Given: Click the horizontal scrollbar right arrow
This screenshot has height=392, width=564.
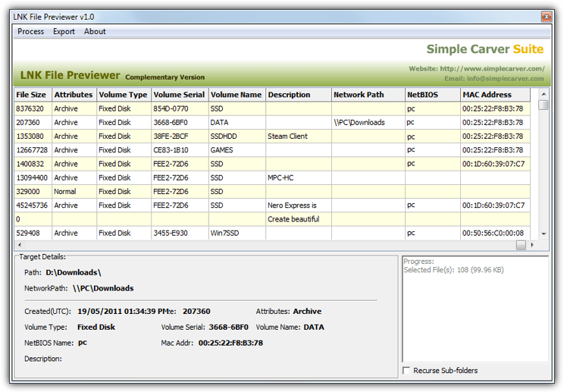Looking at the screenshot, I should (x=531, y=245).
